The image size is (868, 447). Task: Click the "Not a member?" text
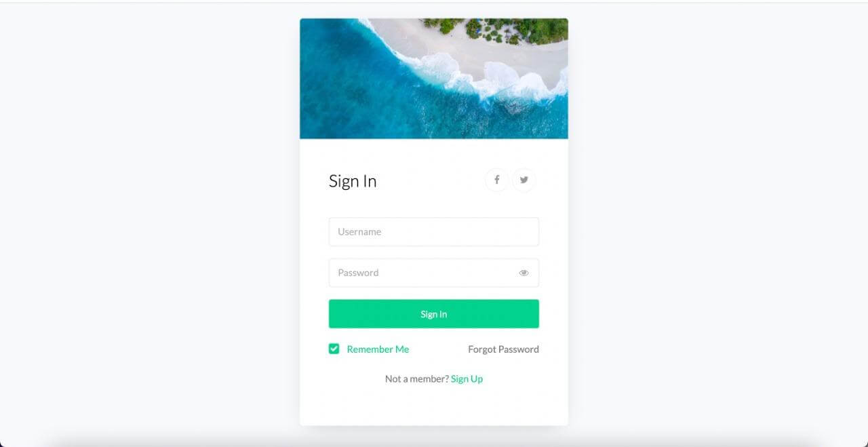pos(416,378)
